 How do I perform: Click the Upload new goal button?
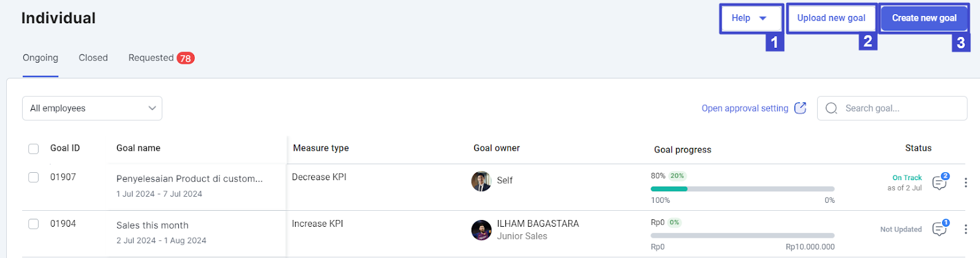coord(831,18)
